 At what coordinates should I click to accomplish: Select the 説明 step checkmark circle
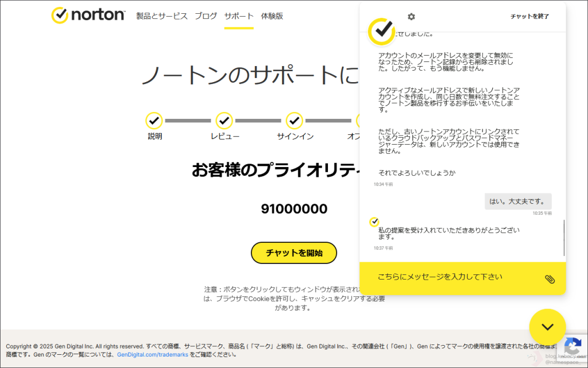pos(154,121)
